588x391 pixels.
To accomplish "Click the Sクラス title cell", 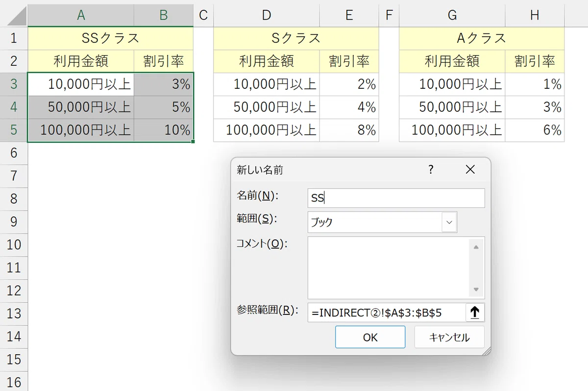I will click(x=296, y=38).
